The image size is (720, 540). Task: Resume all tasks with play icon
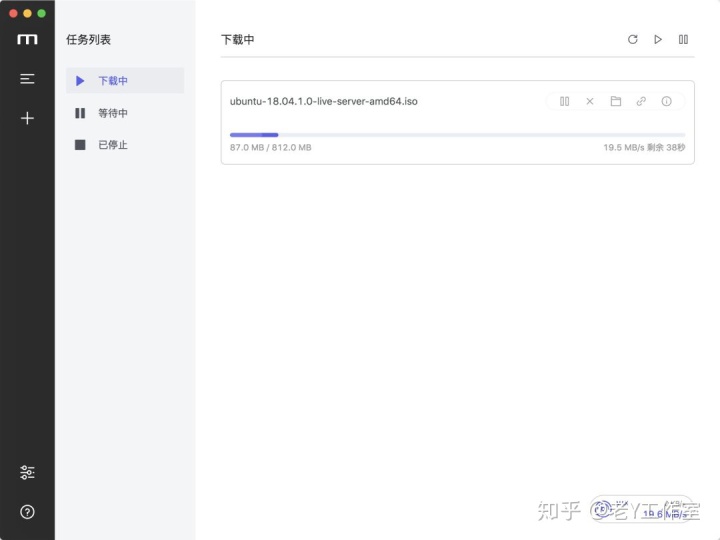(658, 39)
